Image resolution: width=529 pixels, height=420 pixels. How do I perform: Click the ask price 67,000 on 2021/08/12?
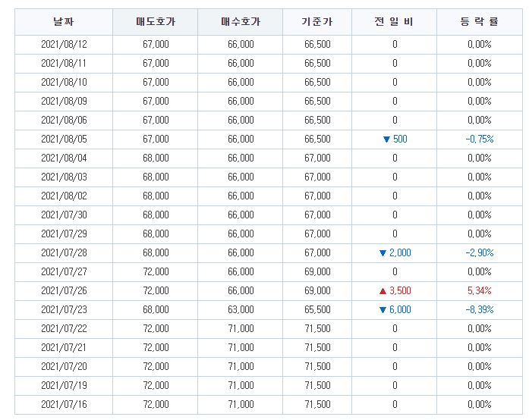(156, 44)
